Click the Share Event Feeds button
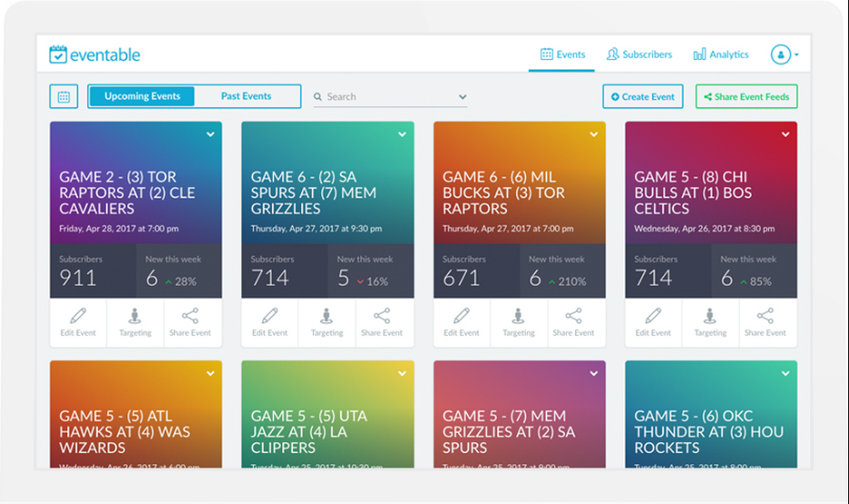The height and width of the screenshot is (504, 849). click(x=746, y=96)
